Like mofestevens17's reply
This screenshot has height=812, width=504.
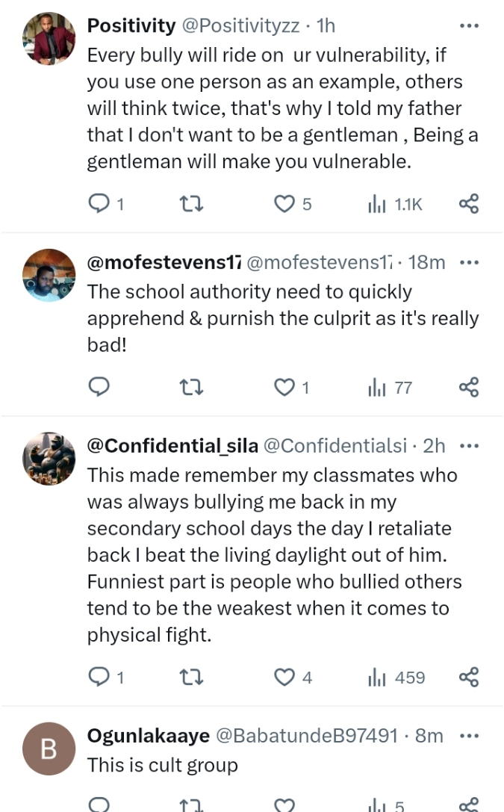(x=284, y=387)
